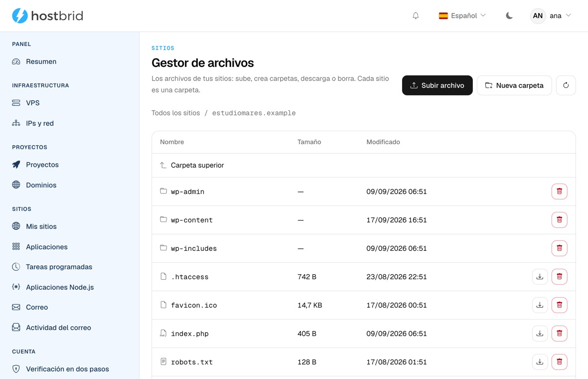Click the Spanish flag icon

[x=443, y=16]
